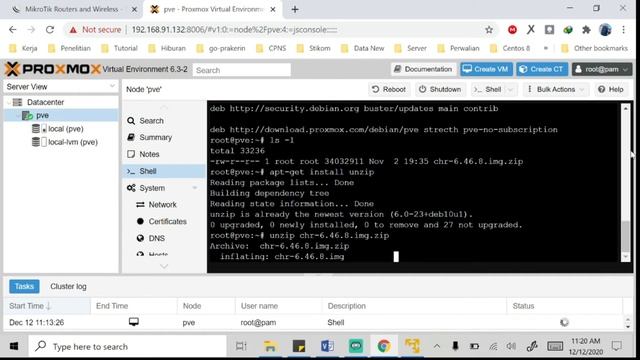Open the Bulk Actions dropdown
640x360 pixels.
(x=556, y=89)
